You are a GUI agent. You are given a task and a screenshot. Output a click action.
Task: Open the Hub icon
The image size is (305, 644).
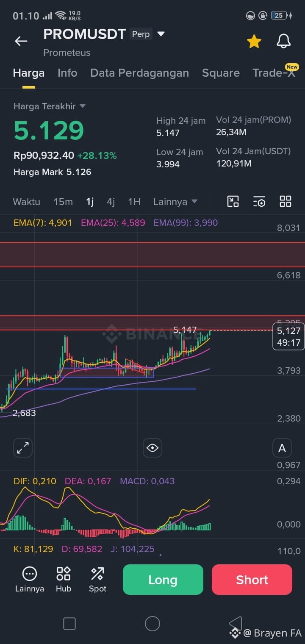[x=64, y=579]
